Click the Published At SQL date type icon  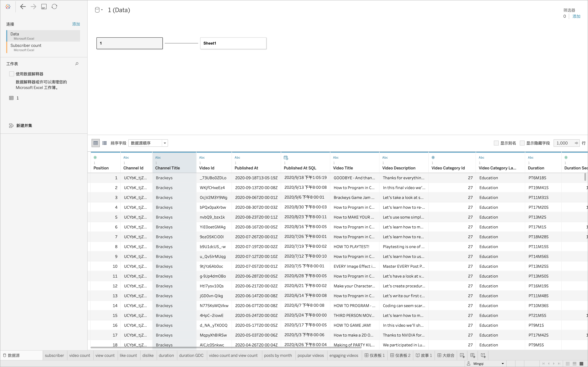click(286, 158)
